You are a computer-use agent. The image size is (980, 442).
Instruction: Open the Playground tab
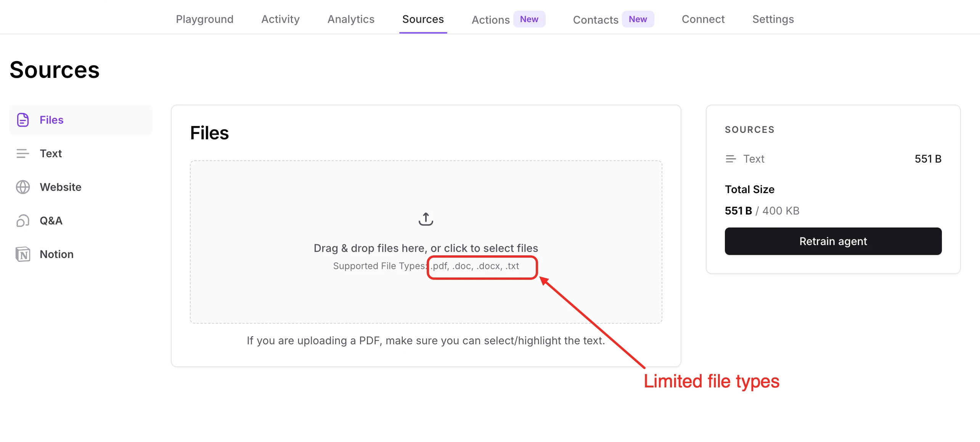point(205,19)
